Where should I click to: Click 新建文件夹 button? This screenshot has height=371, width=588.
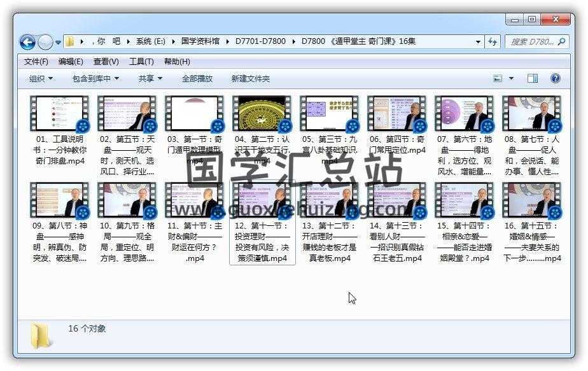(x=251, y=79)
